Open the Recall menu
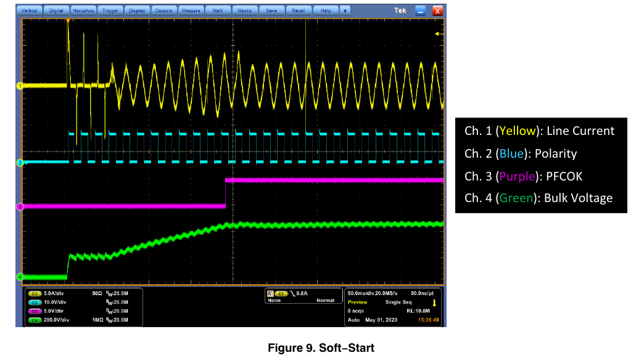 tap(299, 11)
